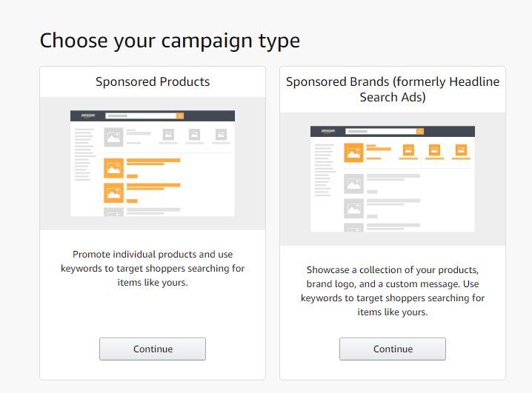Screen dimensions: 532x393
Task: Click first gray image icon in Sponsored Brands preview
Action: tap(353, 183)
